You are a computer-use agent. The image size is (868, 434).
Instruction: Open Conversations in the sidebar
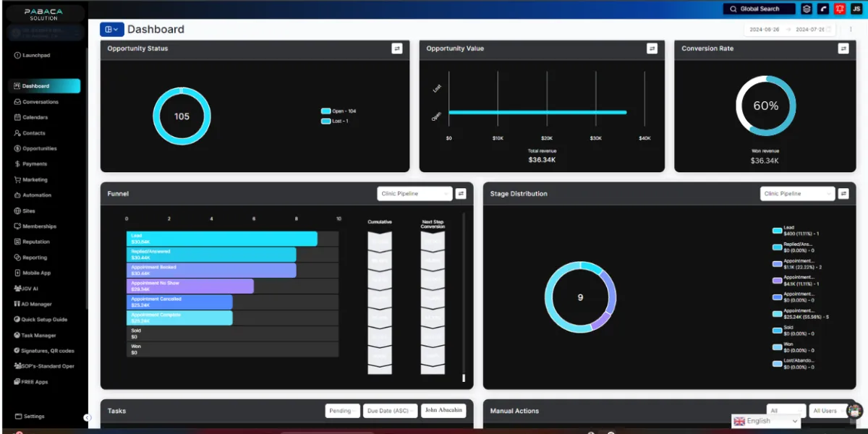pos(41,102)
